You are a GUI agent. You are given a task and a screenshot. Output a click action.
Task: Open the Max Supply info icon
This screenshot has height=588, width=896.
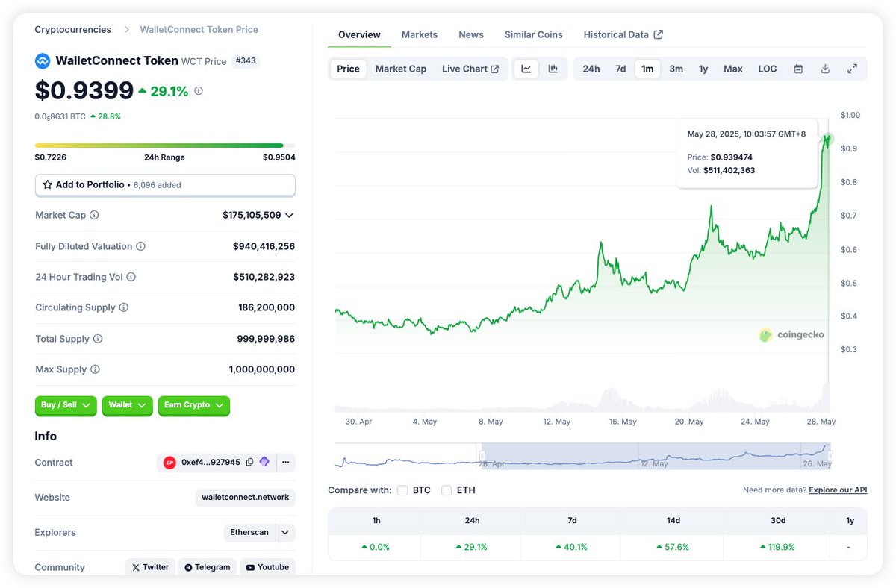(x=95, y=369)
